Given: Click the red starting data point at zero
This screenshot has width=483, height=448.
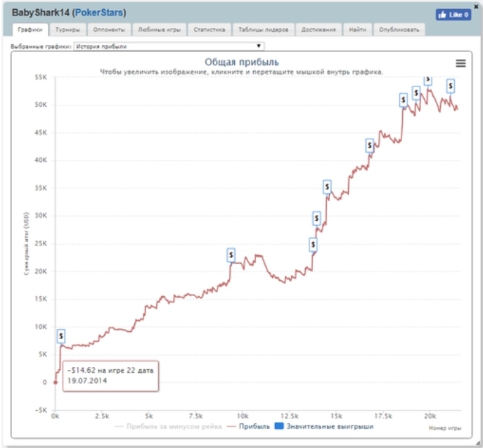Looking at the screenshot, I should point(56,383).
